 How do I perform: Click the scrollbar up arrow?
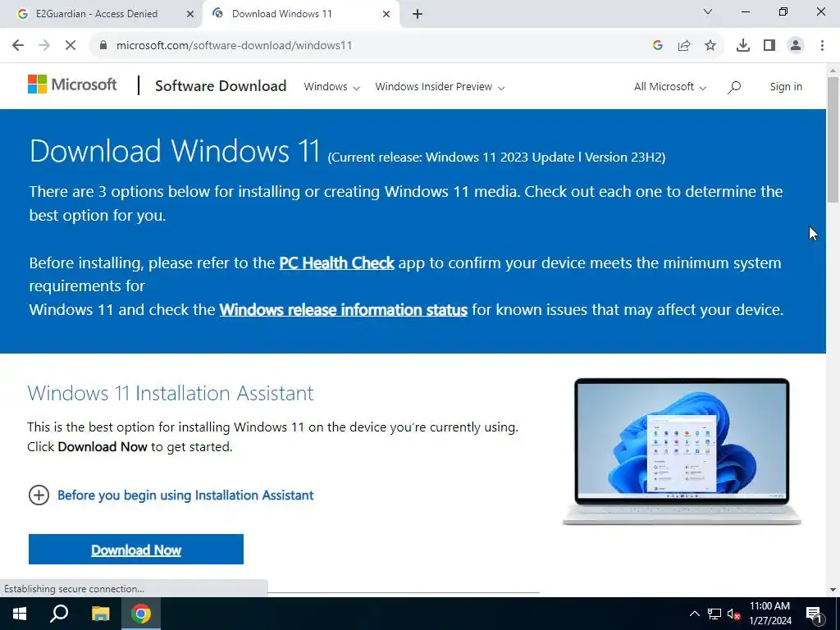pyautogui.click(x=833, y=71)
